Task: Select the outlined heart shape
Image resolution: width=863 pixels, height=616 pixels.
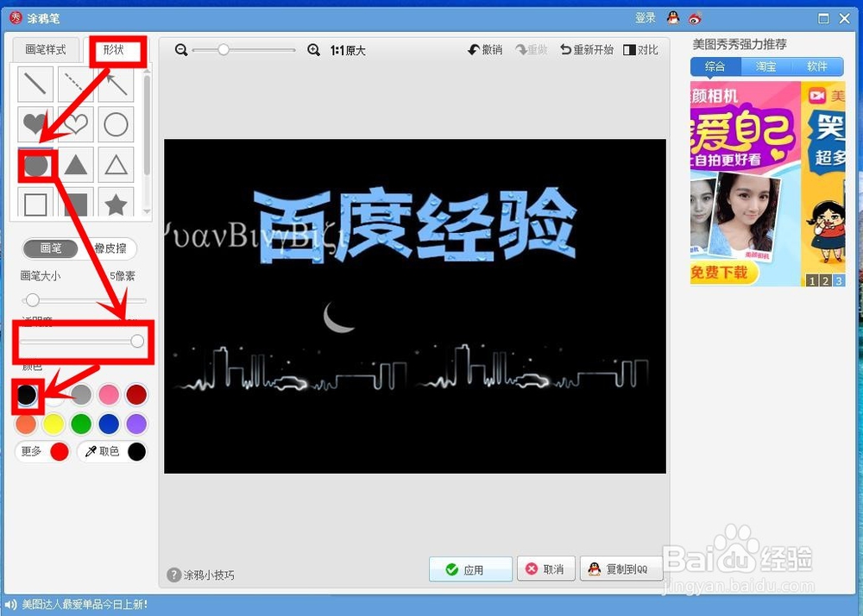Action: click(76, 124)
